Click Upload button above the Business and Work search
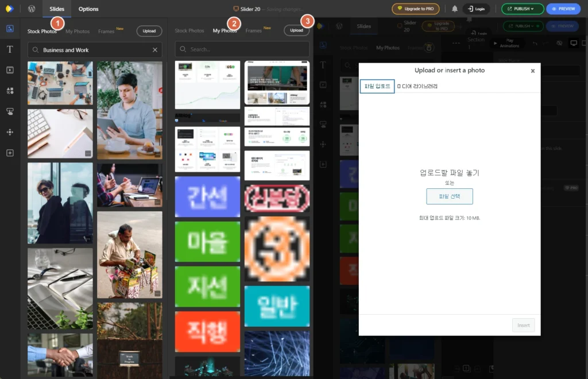The width and height of the screenshot is (588, 379). pyautogui.click(x=149, y=31)
